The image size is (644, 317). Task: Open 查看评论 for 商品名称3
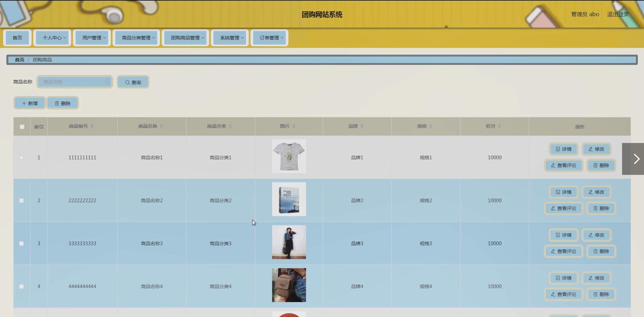[564, 251]
